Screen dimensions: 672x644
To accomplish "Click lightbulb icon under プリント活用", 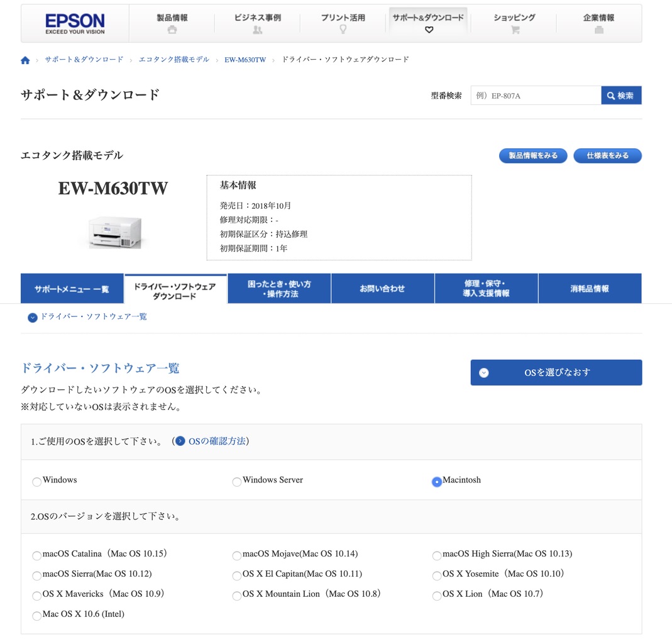I will [x=343, y=29].
